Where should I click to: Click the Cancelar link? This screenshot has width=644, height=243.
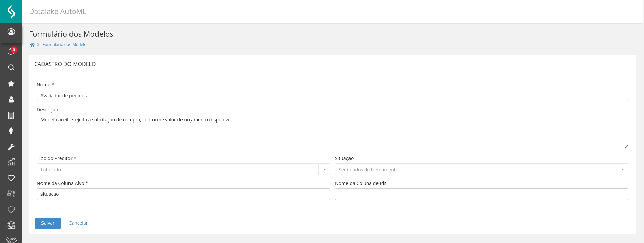(x=78, y=223)
